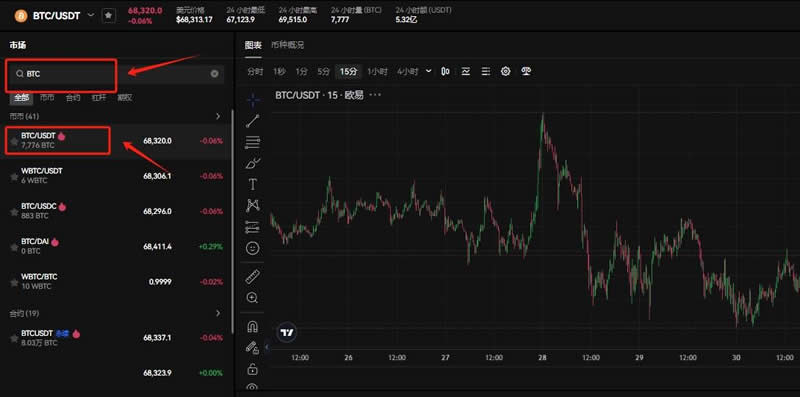This screenshot has width=800, height=397.
Task: Open the horizontal lines / Fibonacci tool
Action: point(253,142)
